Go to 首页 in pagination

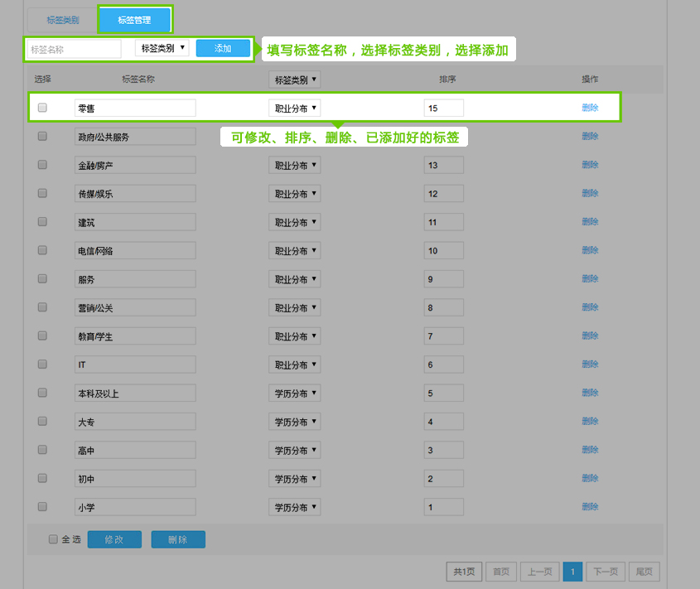[501, 572]
